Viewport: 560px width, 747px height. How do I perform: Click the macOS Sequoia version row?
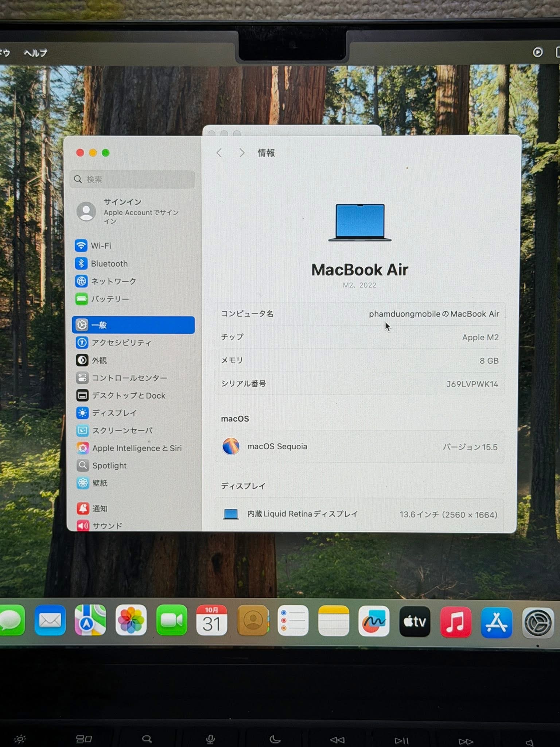pyautogui.click(x=359, y=447)
